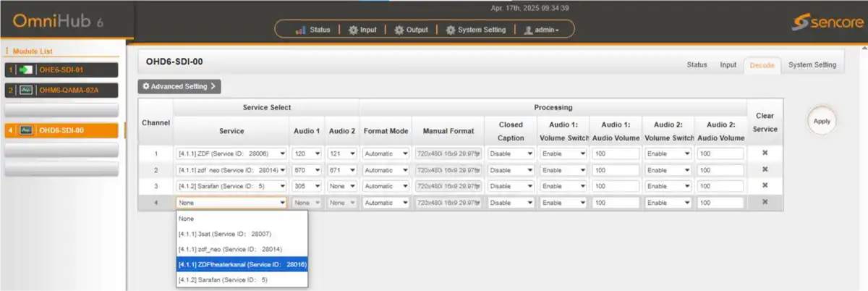Viewport: 868px width, 291px height.
Task: Open the Status menu in top navigation
Action: pyautogui.click(x=313, y=30)
